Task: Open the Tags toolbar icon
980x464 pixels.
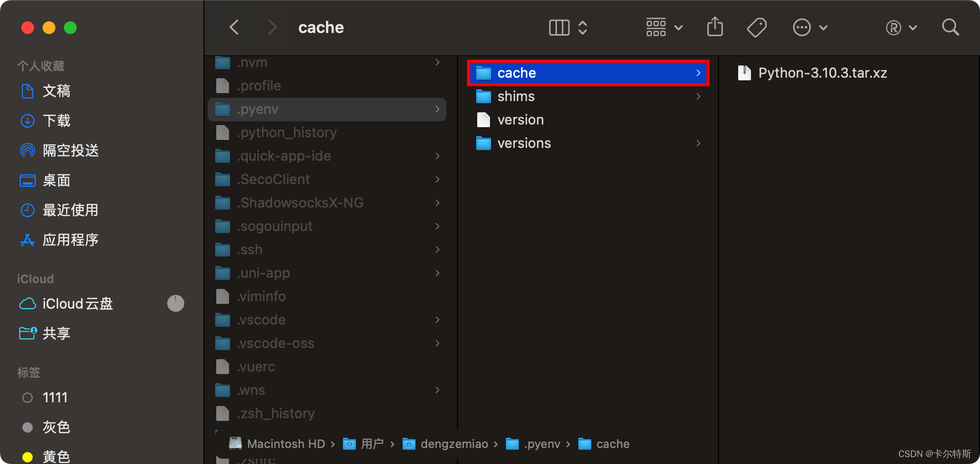Action: point(756,27)
